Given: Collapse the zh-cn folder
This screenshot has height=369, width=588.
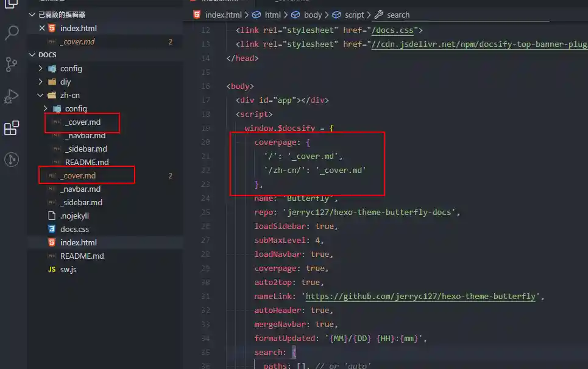Looking at the screenshot, I should coord(40,95).
